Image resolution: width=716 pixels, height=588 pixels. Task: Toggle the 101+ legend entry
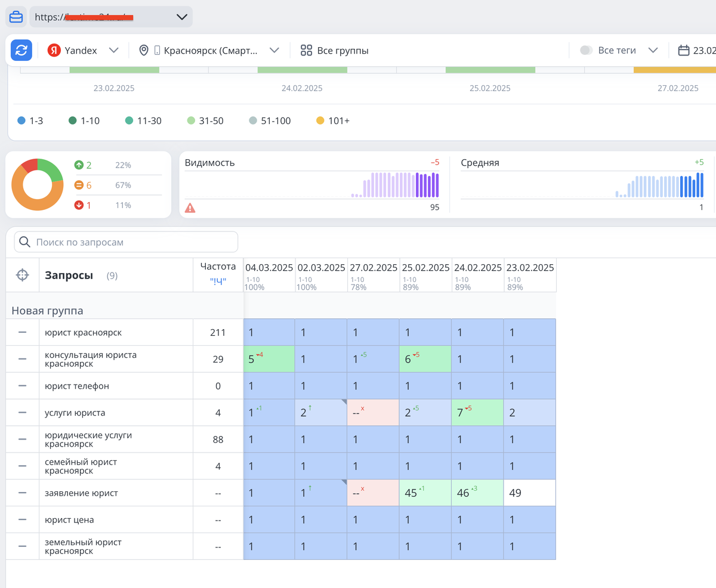[x=333, y=120]
